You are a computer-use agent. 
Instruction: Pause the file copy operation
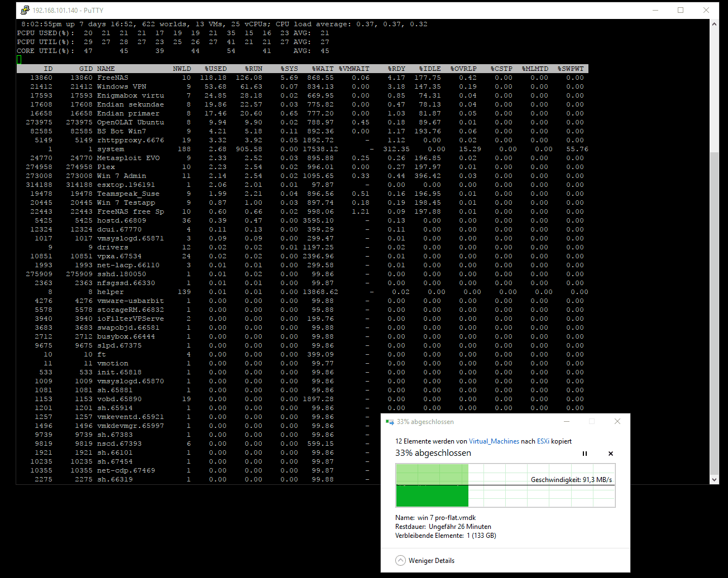pos(585,454)
